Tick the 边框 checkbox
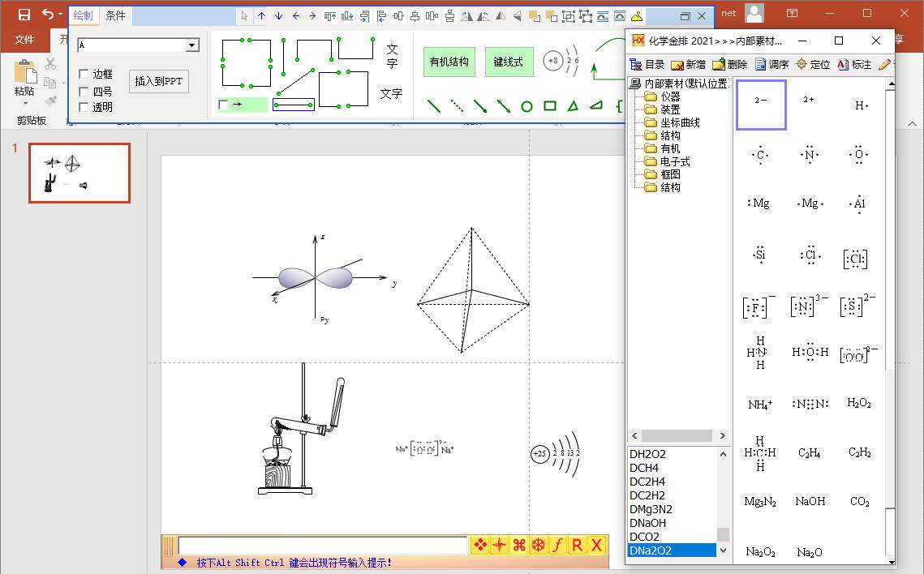Image resolution: width=924 pixels, height=574 pixels. click(84, 74)
